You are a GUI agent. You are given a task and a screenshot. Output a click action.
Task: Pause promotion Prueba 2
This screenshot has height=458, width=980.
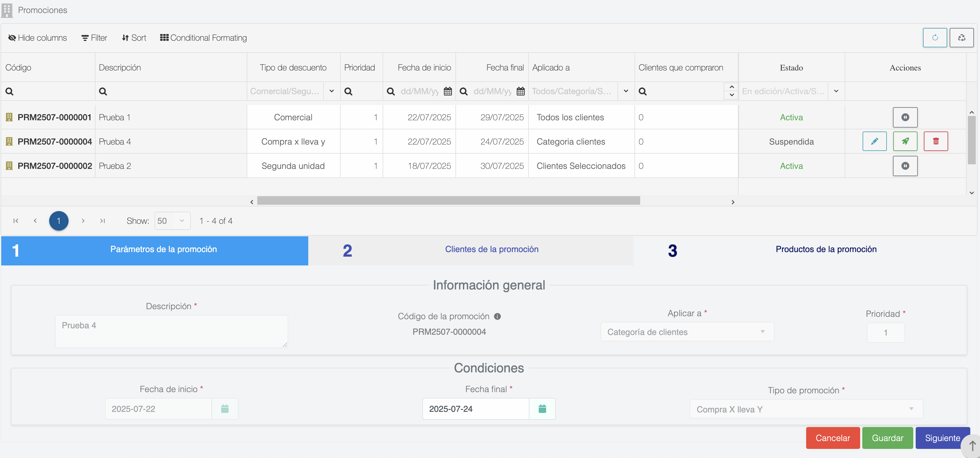[905, 166]
